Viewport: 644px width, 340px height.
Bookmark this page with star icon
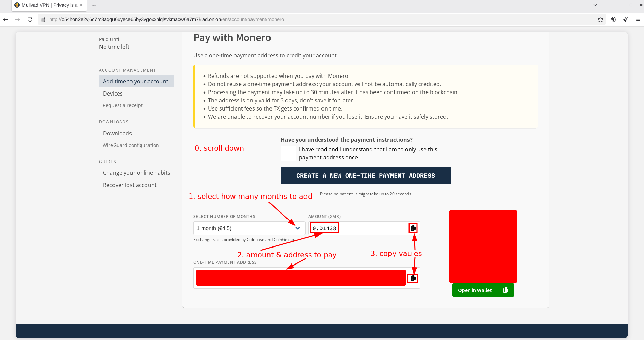click(x=600, y=19)
